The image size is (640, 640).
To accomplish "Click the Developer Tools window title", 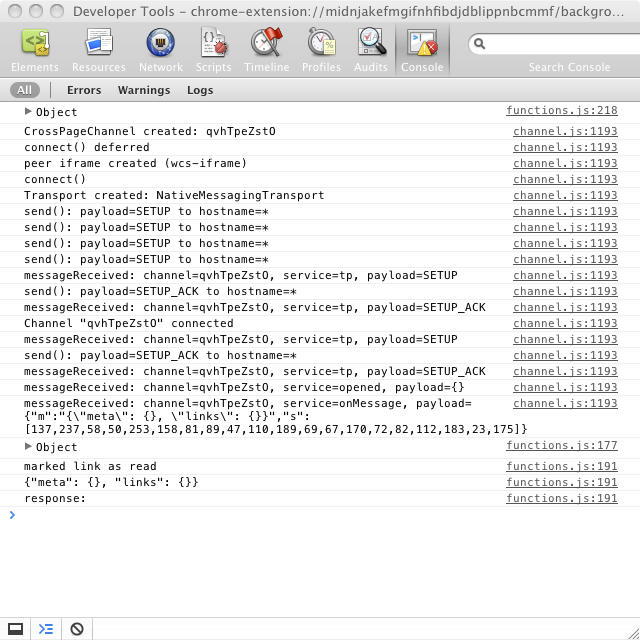I will pos(348,11).
